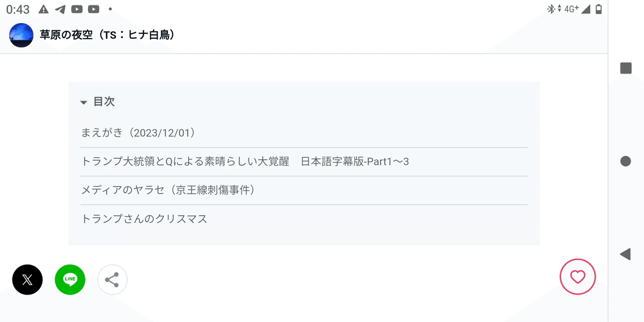This screenshot has width=644, height=322.
Task: Jump to トランプさんのクリスマス section
Action: tap(144, 219)
